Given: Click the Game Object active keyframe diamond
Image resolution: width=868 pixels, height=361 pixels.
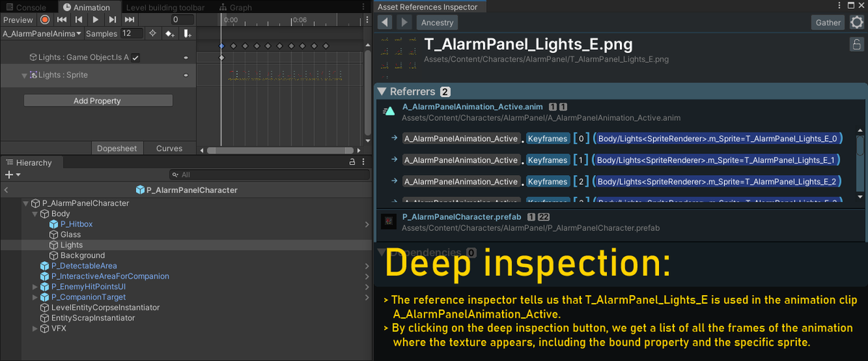Looking at the screenshot, I should [x=221, y=57].
